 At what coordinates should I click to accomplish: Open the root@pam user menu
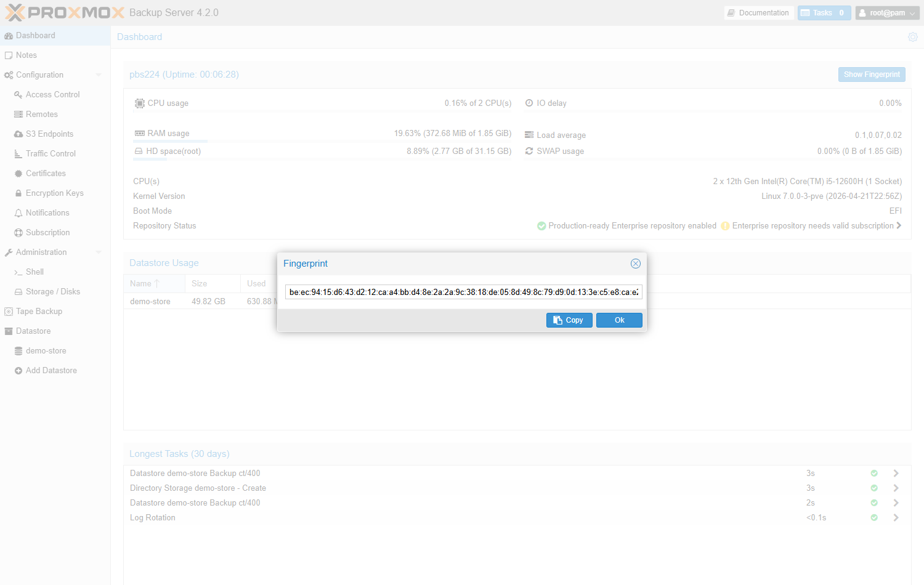888,13
